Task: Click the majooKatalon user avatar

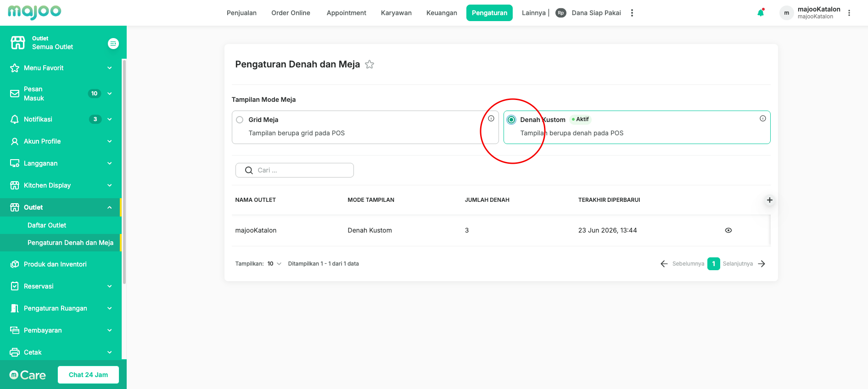Action: [x=786, y=13]
